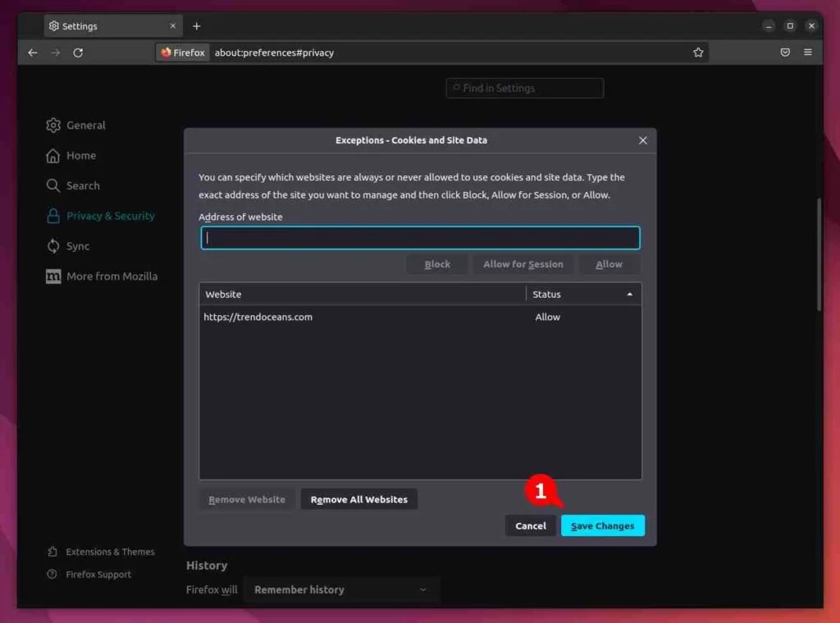The width and height of the screenshot is (840, 623).
Task: Click the Allow button
Action: [x=609, y=264]
